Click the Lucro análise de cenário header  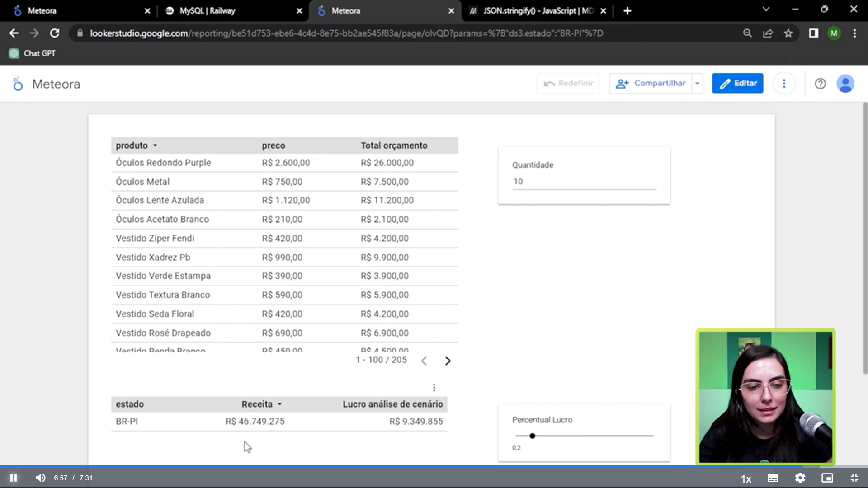(x=392, y=404)
